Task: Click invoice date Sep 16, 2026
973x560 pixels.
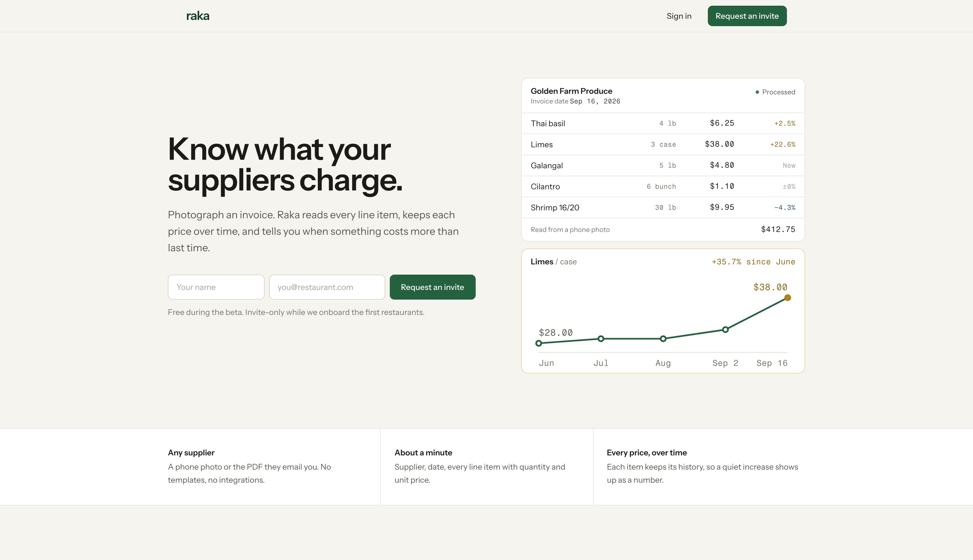Action: (x=595, y=101)
